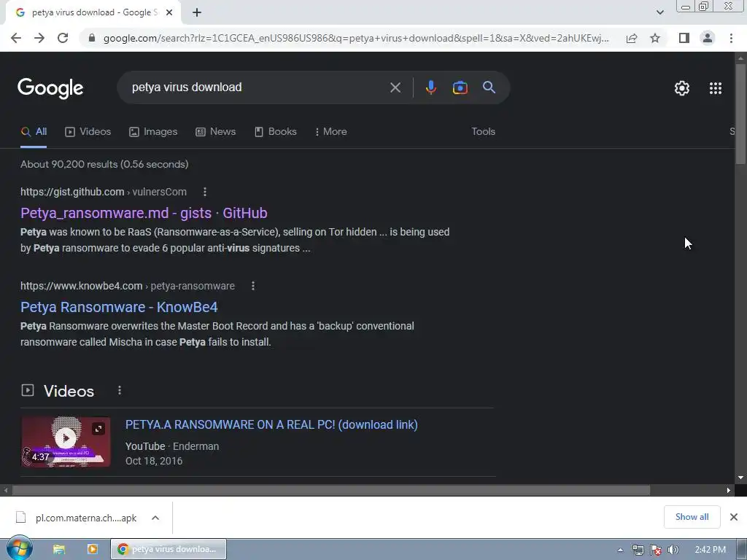The width and height of the screenshot is (747, 560).
Task: Switch to Videos results tab
Action: [88, 132]
